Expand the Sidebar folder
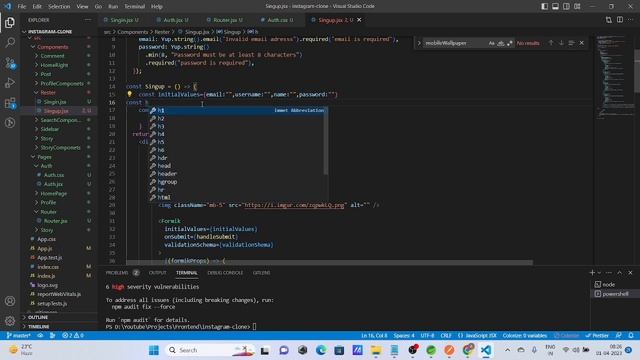The image size is (640, 360). click(50, 129)
